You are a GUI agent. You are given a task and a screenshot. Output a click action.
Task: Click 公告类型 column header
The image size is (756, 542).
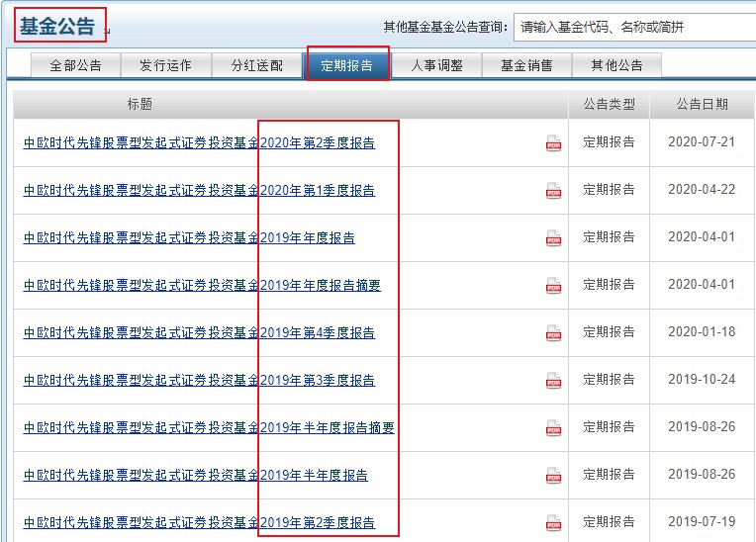point(609,104)
